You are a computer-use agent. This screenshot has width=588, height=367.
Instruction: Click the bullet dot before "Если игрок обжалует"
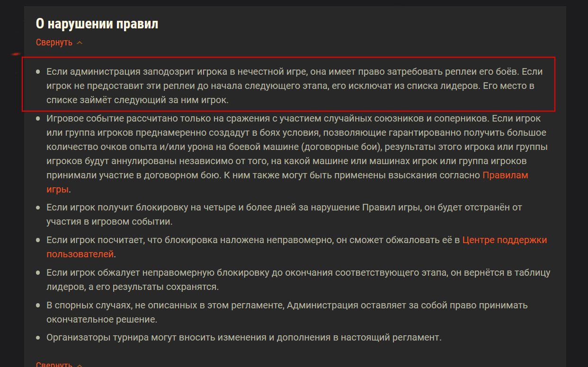tap(38, 273)
